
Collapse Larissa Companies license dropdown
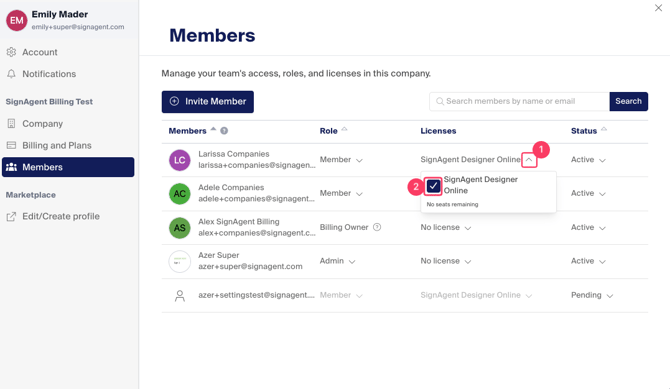pos(529,159)
